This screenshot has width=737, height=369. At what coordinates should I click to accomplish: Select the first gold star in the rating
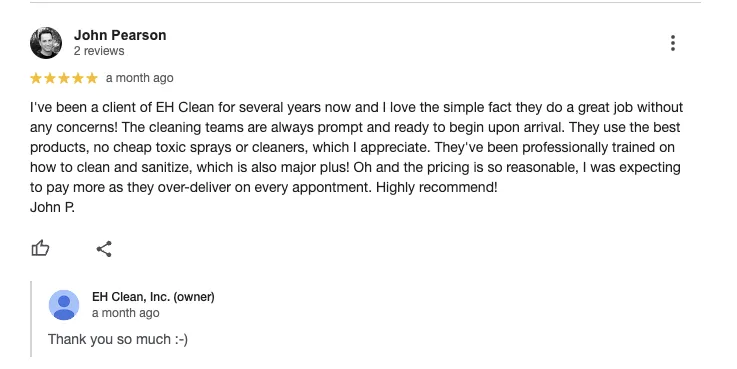(36, 78)
